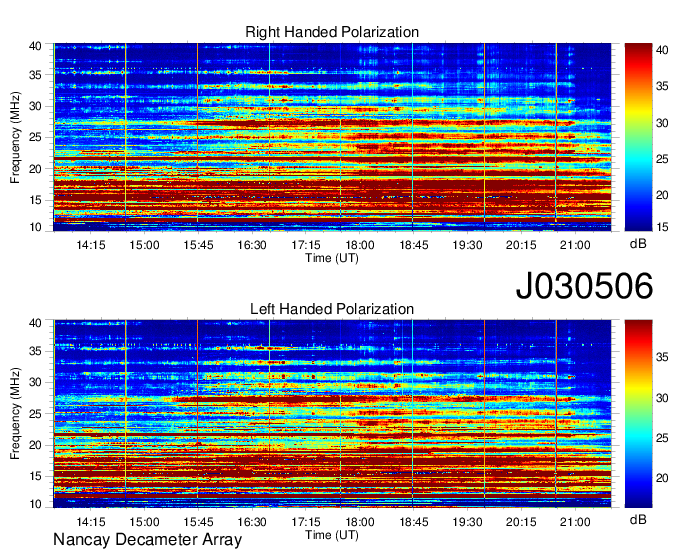Click "Frequency (MHz)" label of Left Handed plot
680x552 pixels.
[x=15, y=414]
